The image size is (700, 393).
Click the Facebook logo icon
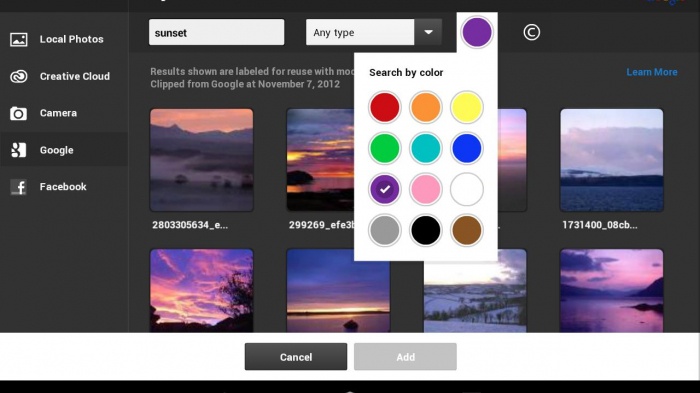(19, 187)
